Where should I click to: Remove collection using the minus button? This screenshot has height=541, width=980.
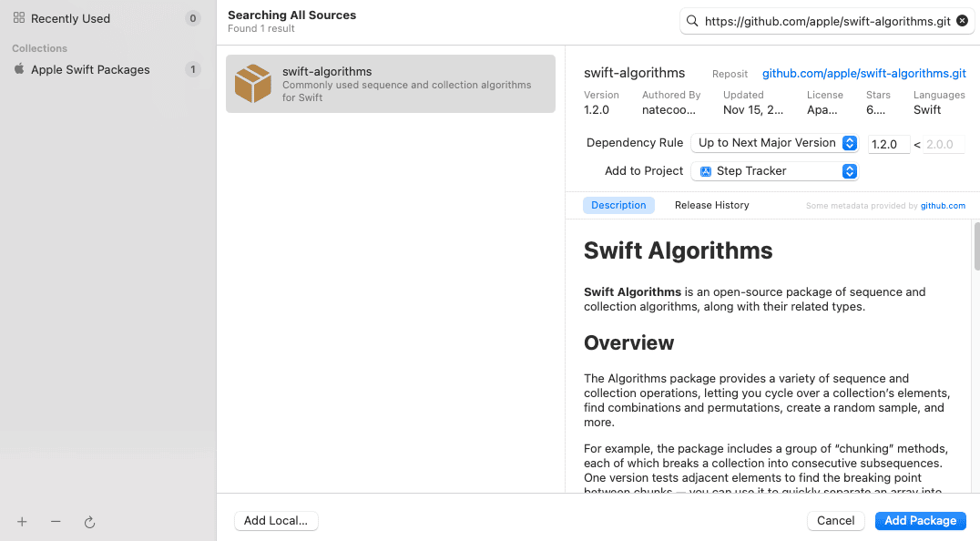(x=56, y=522)
